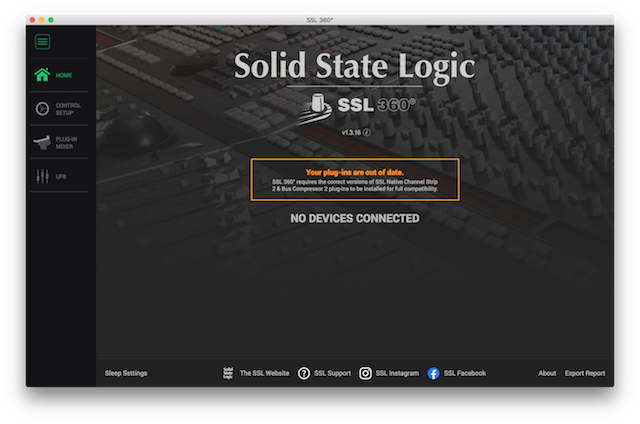This screenshot has width=640, height=424.
Task: Open SSL Facebook link
Action: point(465,373)
